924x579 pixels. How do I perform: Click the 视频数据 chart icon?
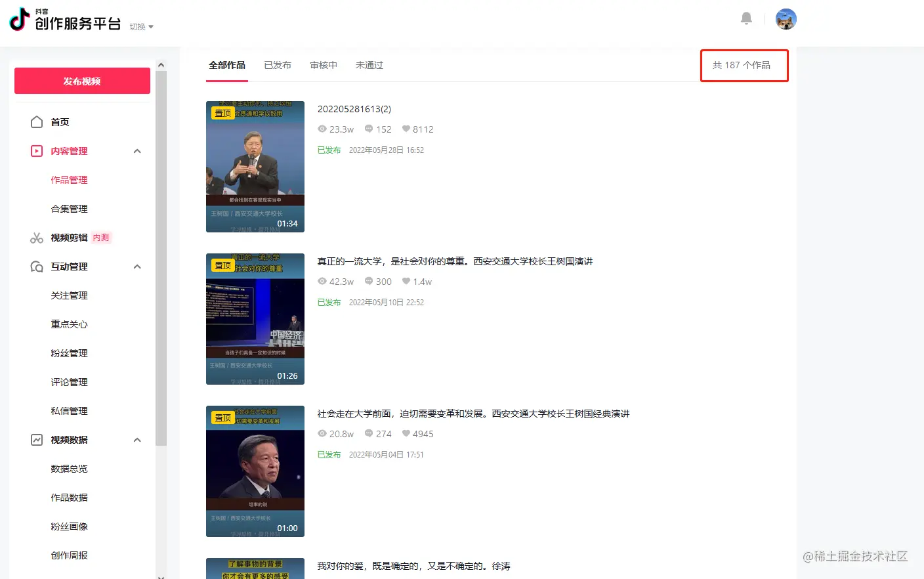tap(37, 440)
